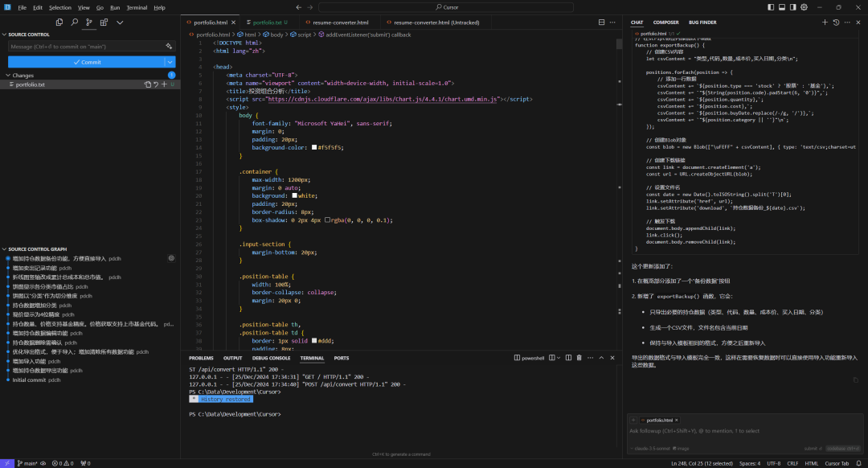Close the AI chat pane
The height and width of the screenshot is (468, 868).
[858, 23]
